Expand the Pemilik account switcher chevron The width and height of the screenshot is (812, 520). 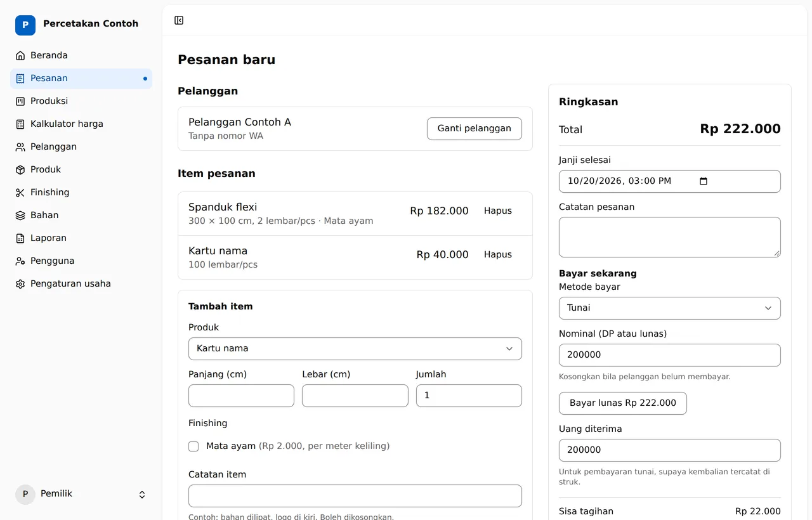click(142, 495)
